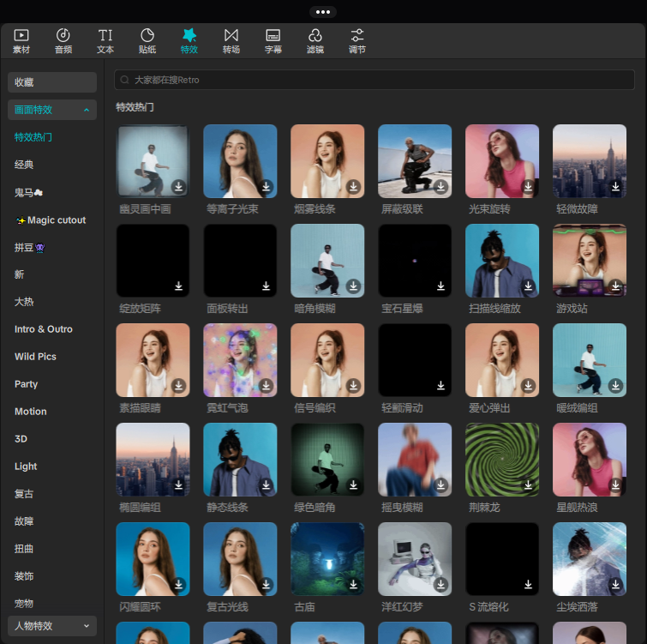Image resolution: width=647 pixels, height=644 pixels.
Task: Download the 绿色暗角 effect
Action: click(354, 485)
